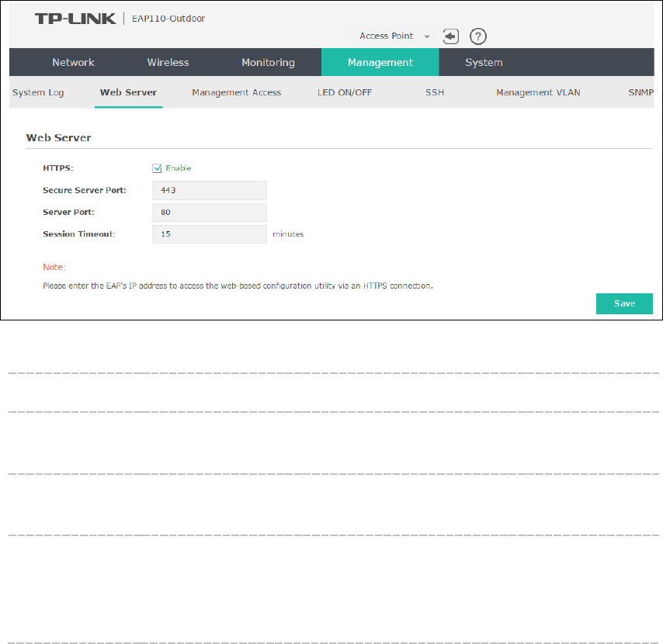Screen dimensions: 663x644
Task: Select the Management tab
Action: point(380,62)
